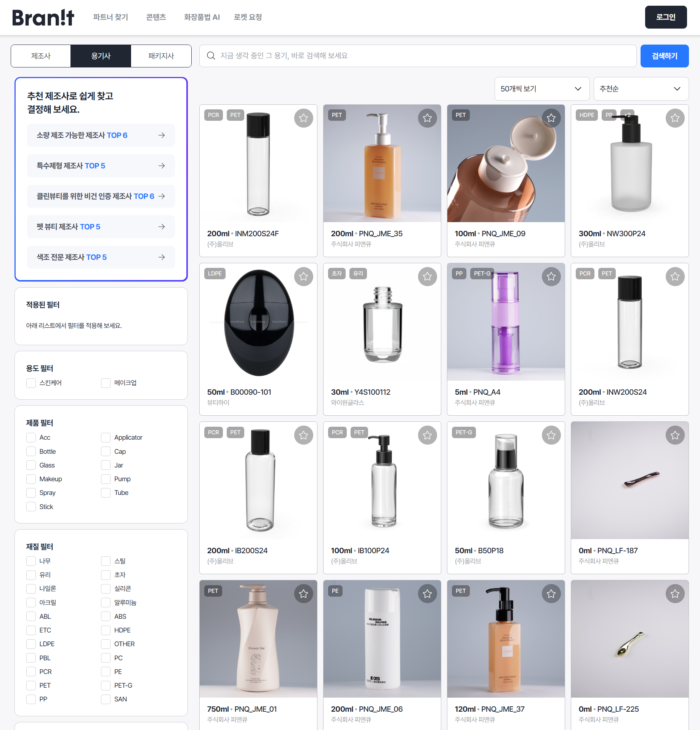Image resolution: width=700 pixels, height=730 pixels.
Task: Click the Bran!t logo
Action: tap(43, 18)
